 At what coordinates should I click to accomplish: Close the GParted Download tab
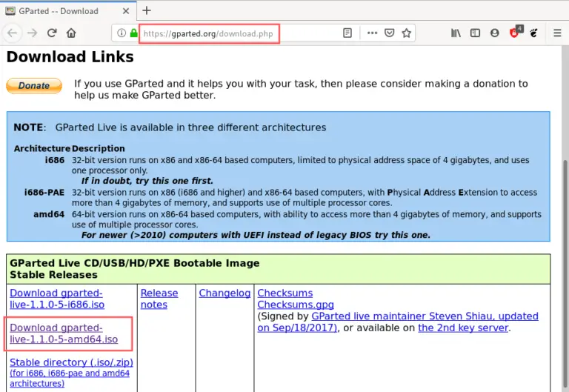tap(125, 11)
